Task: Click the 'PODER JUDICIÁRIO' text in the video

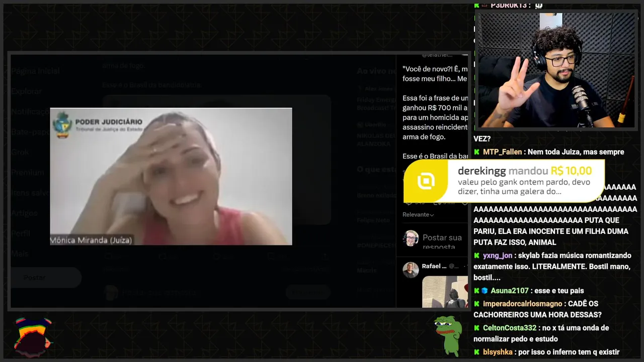Action: 109,122
